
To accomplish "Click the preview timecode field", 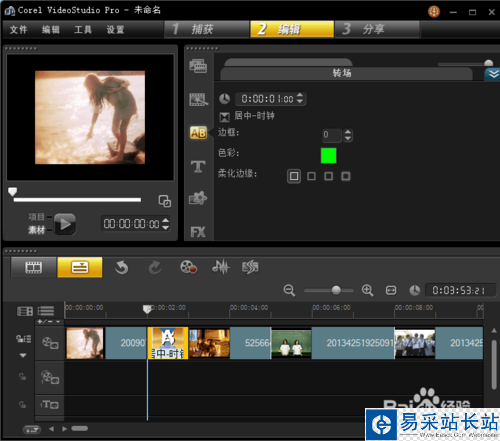I will pos(132,224).
